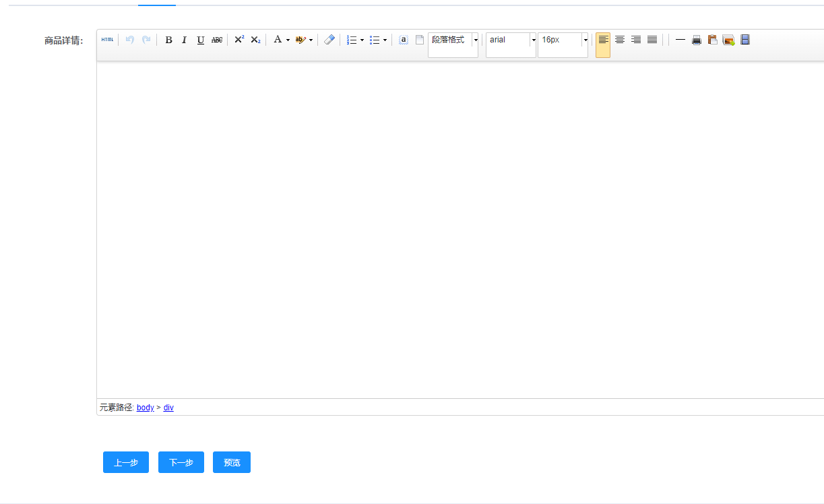Toggle strikethrough ABC formatting
The width and height of the screenshot is (824, 504).
pos(217,40)
